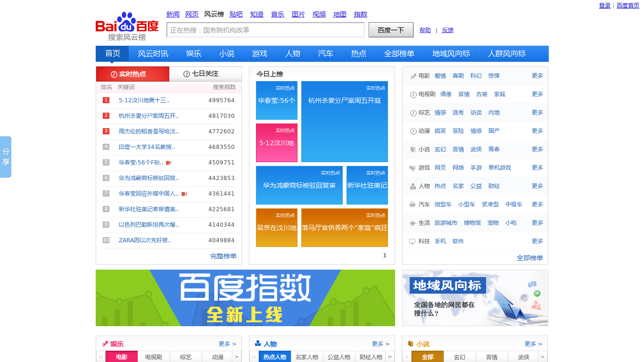
Task: Select 名家人物 tab in 人物 section
Action: point(307,357)
